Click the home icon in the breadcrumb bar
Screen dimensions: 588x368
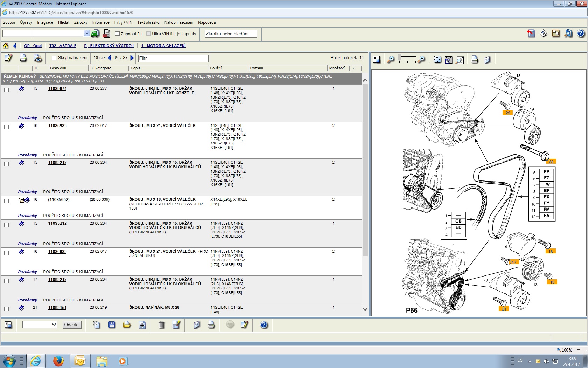(x=6, y=46)
